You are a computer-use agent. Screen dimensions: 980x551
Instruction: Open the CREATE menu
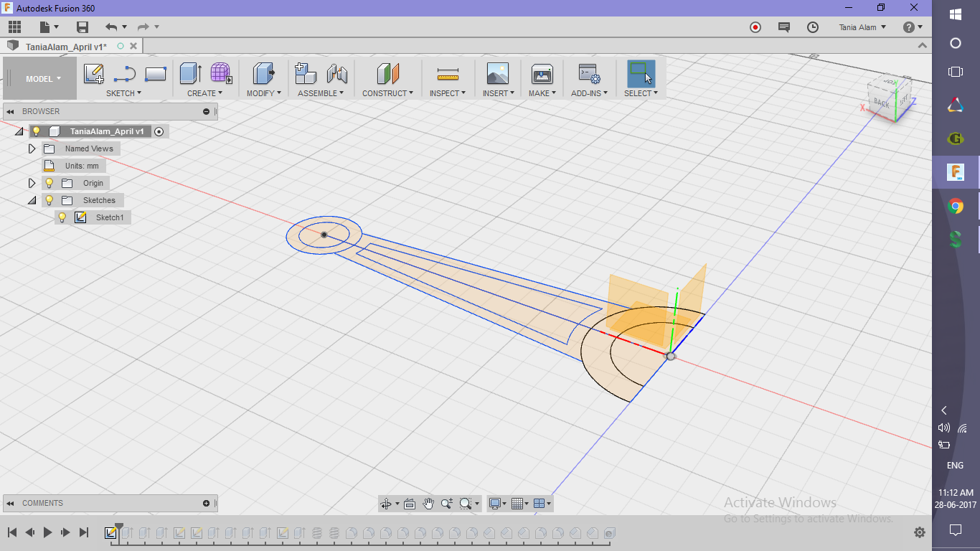(204, 93)
